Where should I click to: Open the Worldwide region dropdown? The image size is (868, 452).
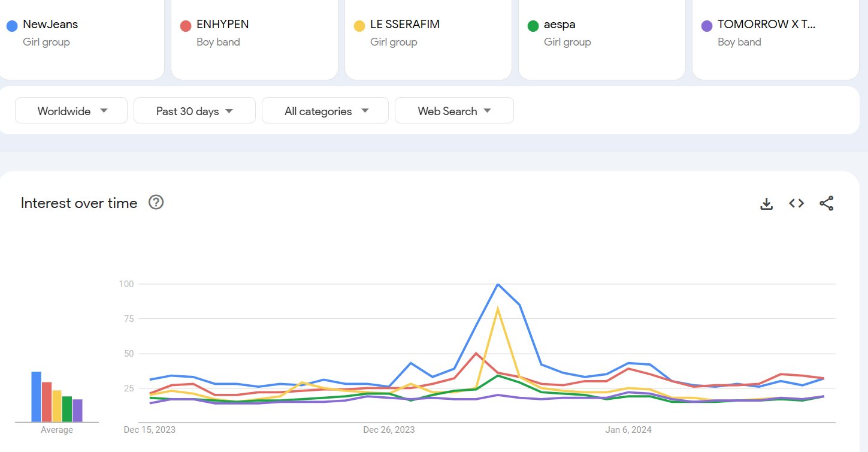71,111
